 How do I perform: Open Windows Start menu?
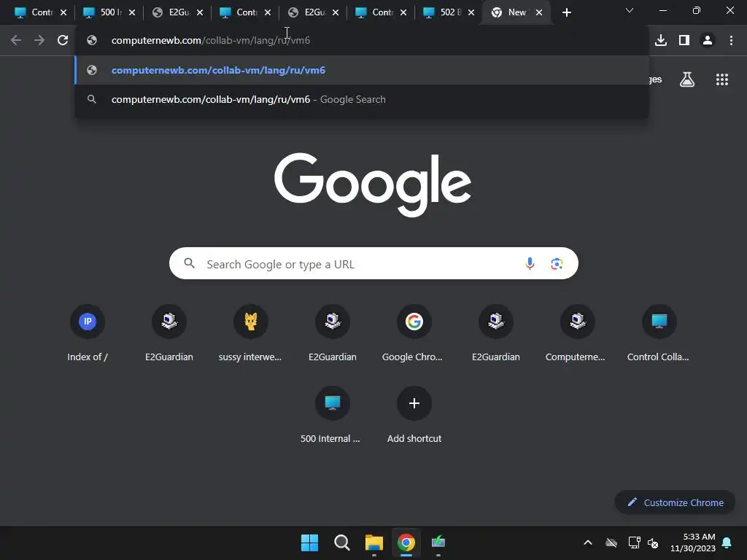[309, 542]
